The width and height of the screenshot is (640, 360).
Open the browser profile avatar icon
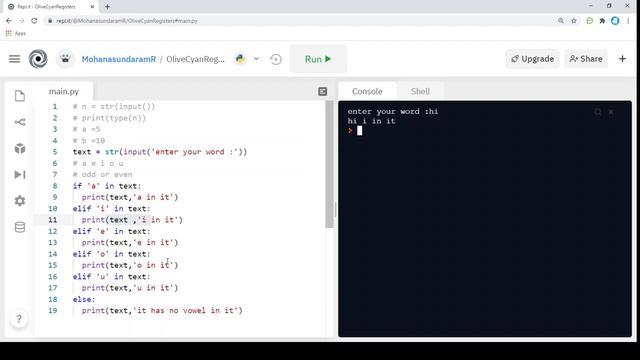pyautogui.click(x=615, y=20)
